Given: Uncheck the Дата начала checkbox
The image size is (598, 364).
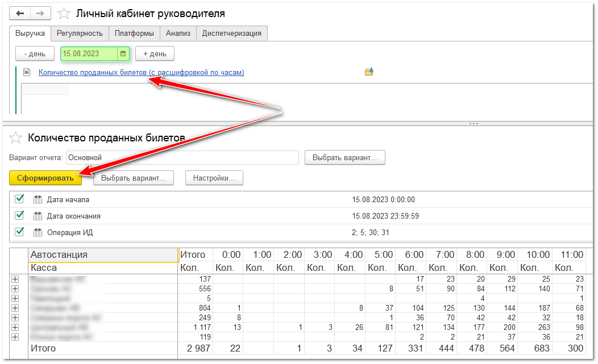Looking at the screenshot, I should coord(19,199).
